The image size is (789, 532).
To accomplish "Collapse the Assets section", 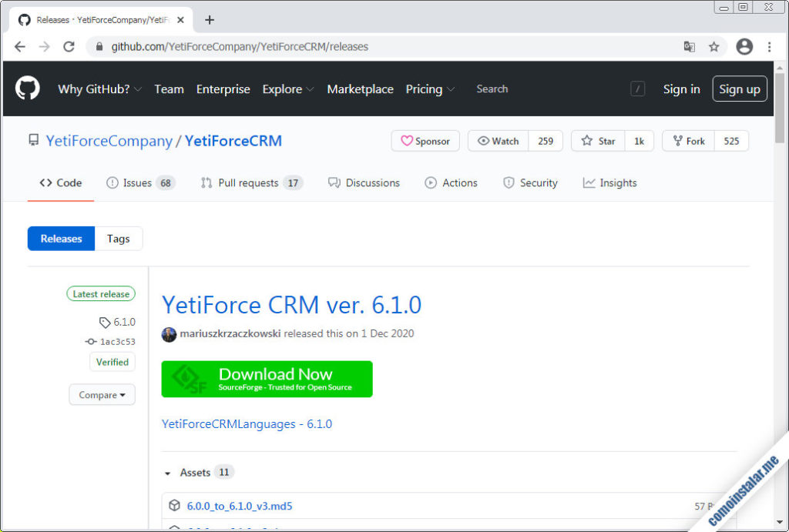I will tap(168, 473).
